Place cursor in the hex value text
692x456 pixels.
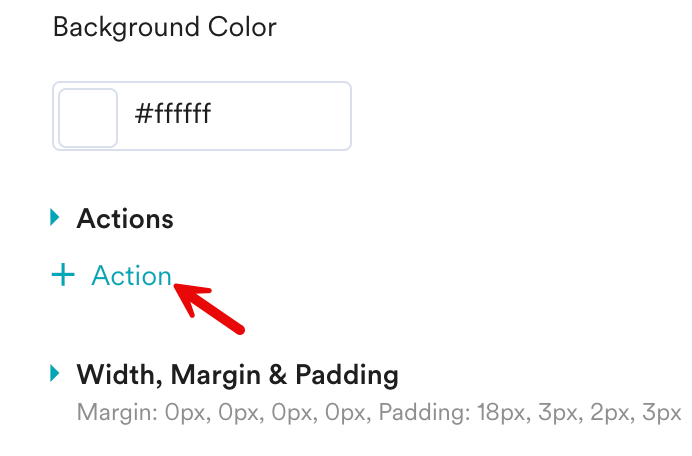pos(173,116)
